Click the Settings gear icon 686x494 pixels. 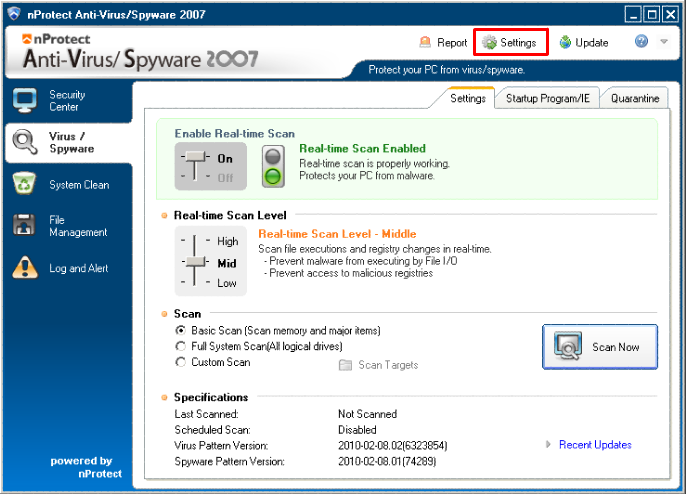[490, 42]
